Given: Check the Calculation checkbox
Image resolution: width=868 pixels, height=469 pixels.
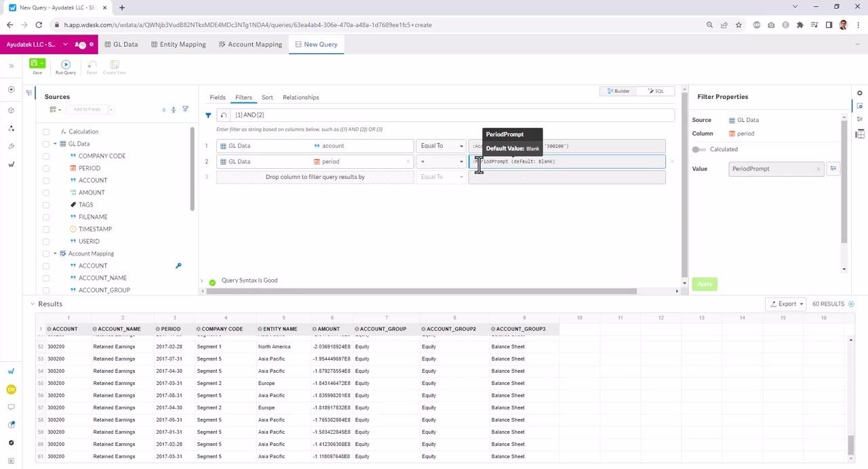Looking at the screenshot, I should (x=46, y=131).
